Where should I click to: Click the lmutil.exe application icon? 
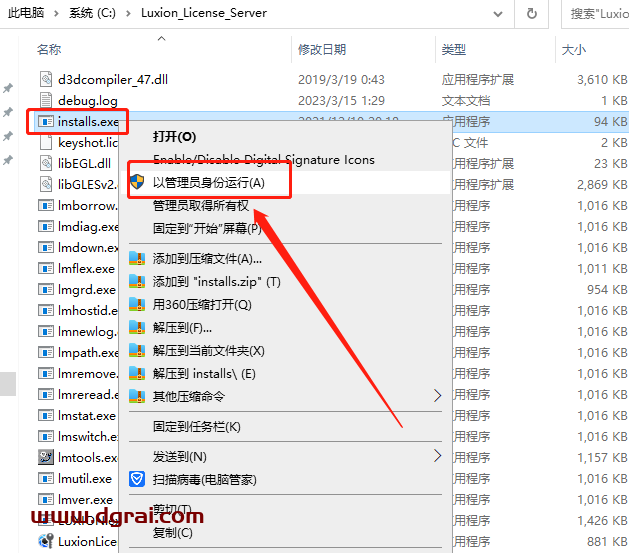46,478
